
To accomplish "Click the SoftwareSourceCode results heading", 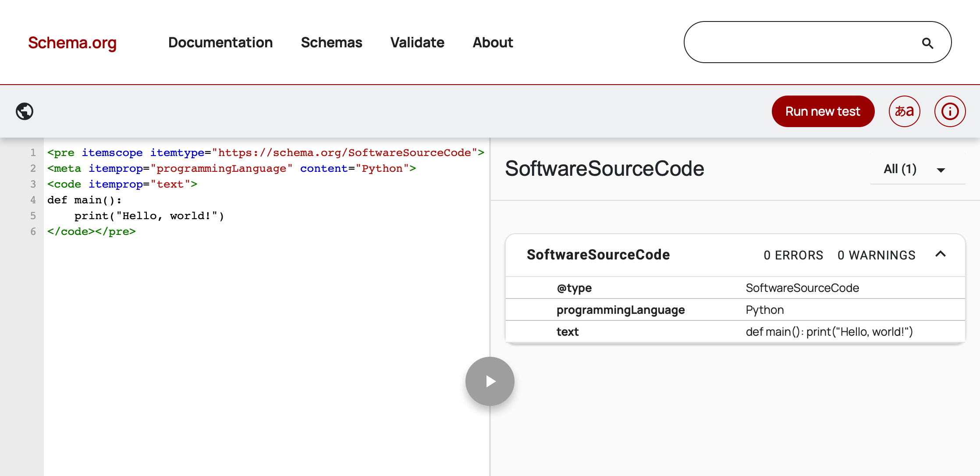I will coord(604,169).
